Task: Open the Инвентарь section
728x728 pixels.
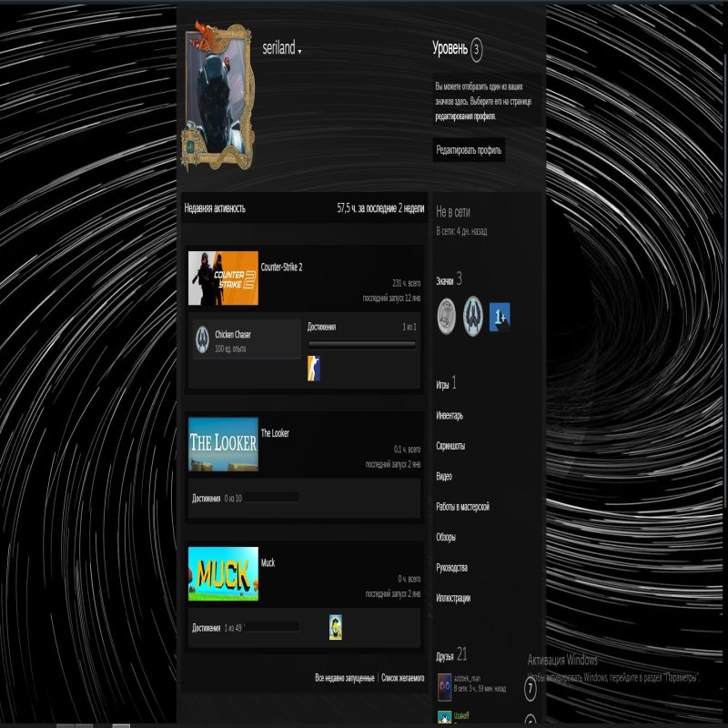Action: 450,416
